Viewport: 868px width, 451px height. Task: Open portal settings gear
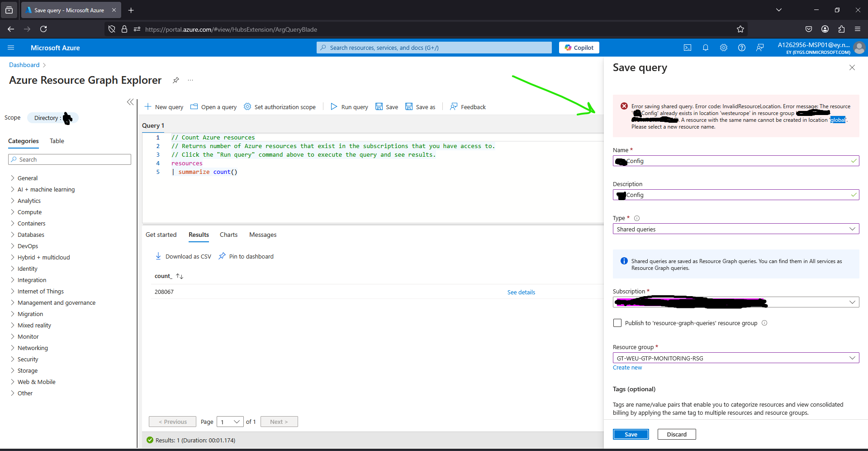tap(724, 48)
